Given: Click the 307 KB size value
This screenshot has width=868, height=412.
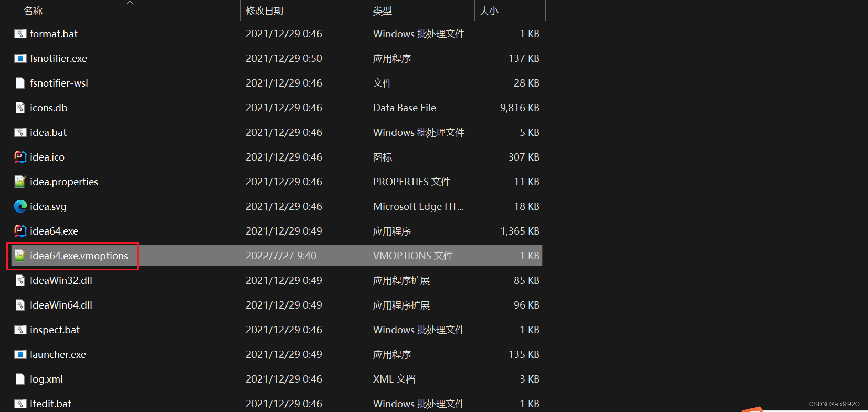Looking at the screenshot, I should 524,157.
